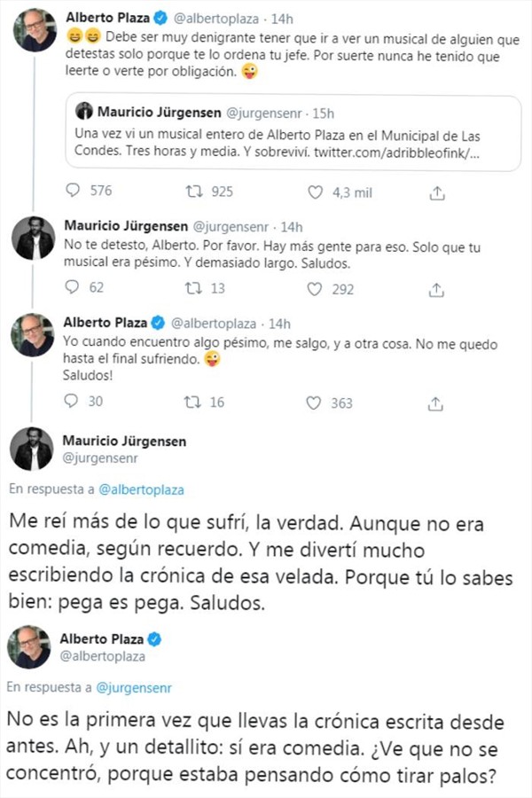Reply to the tweet with 30 replies
This screenshot has height=798, width=532.
point(74,402)
